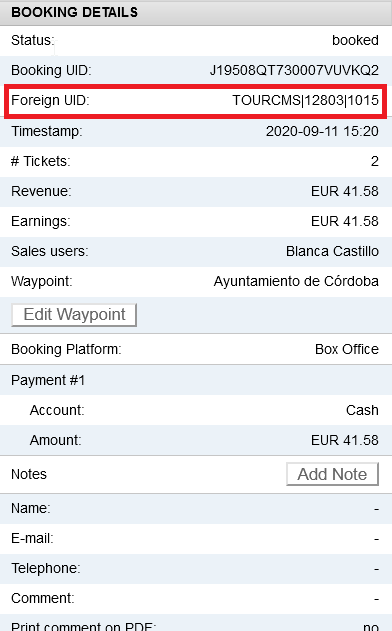Select the Booking UID value J19508QT730007VUVKQ2

click(294, 70)
